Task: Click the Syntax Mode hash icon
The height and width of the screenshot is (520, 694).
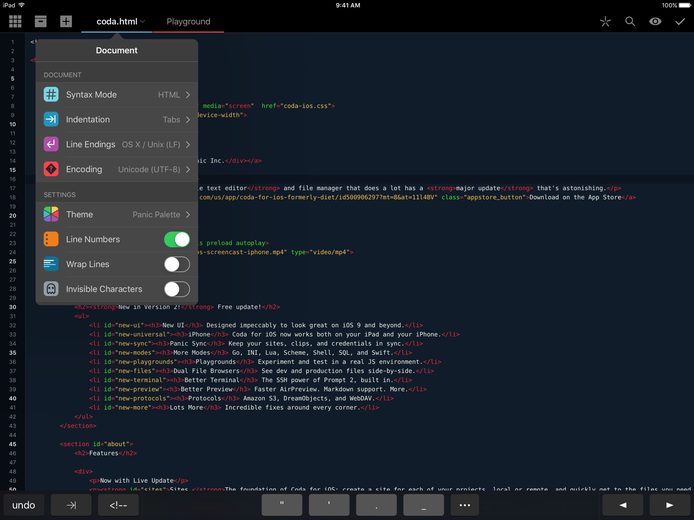Action: coord(51,94)
